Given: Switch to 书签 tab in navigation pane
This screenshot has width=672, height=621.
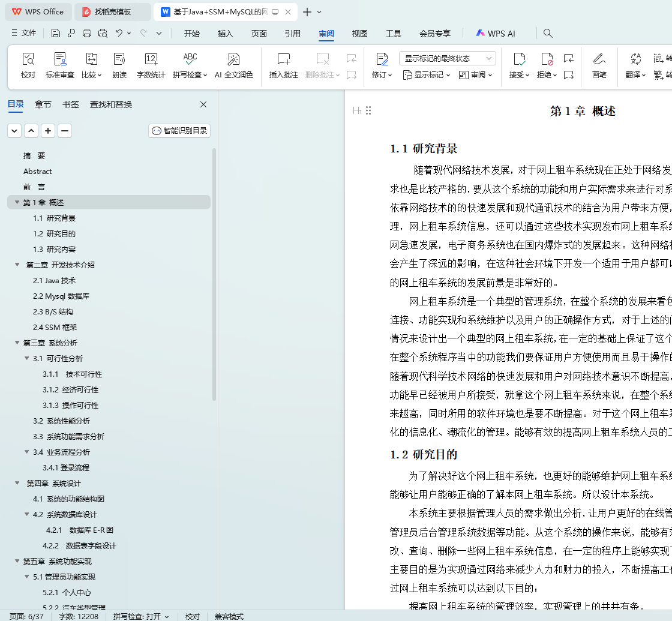Looking at the screenshot, I should click(x=71, y=104).
